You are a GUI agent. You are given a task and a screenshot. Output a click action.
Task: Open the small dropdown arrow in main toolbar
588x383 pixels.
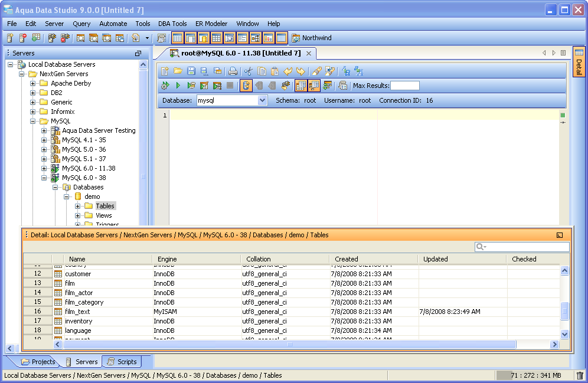(147, 38)
